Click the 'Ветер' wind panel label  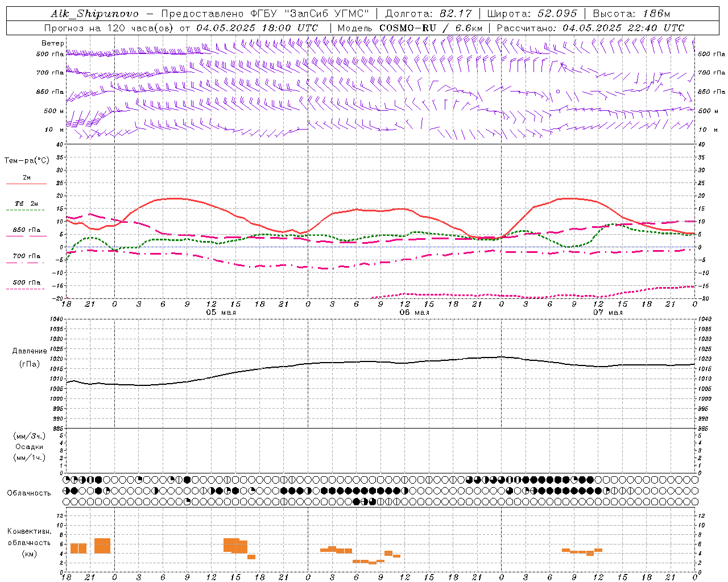(x=52, y=43)
